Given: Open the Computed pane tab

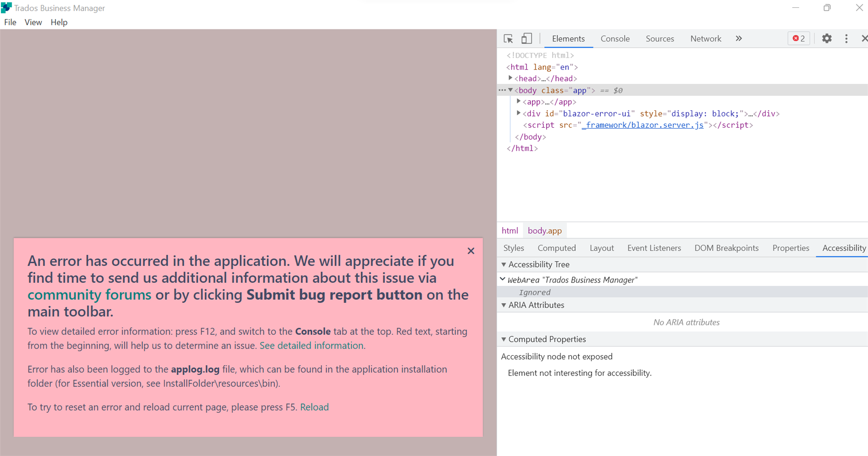Looking at the screenshot, I should coord(557,248).
